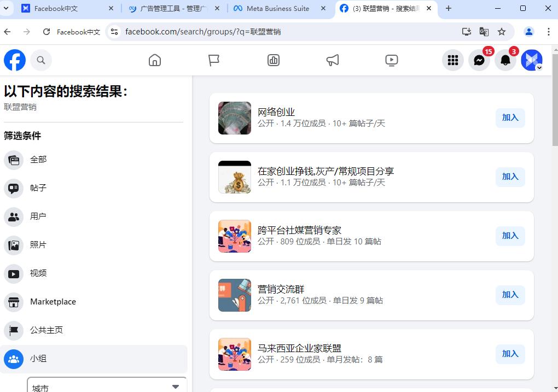Open the Chrome profile icon

529,32
